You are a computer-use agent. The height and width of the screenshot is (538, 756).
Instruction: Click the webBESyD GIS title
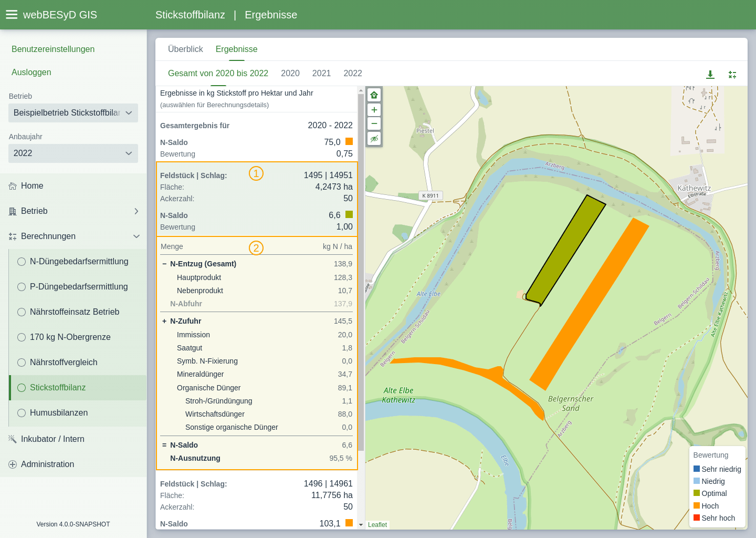click(60, 15)
